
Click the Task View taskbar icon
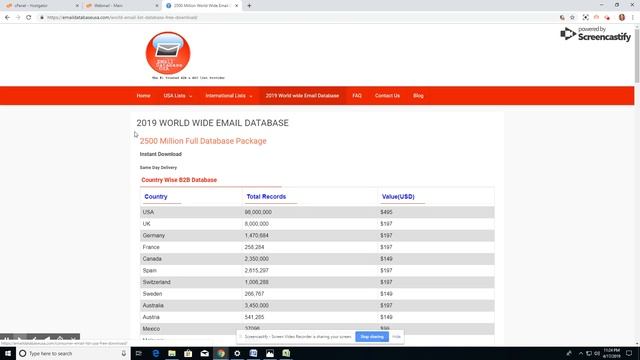139,353
